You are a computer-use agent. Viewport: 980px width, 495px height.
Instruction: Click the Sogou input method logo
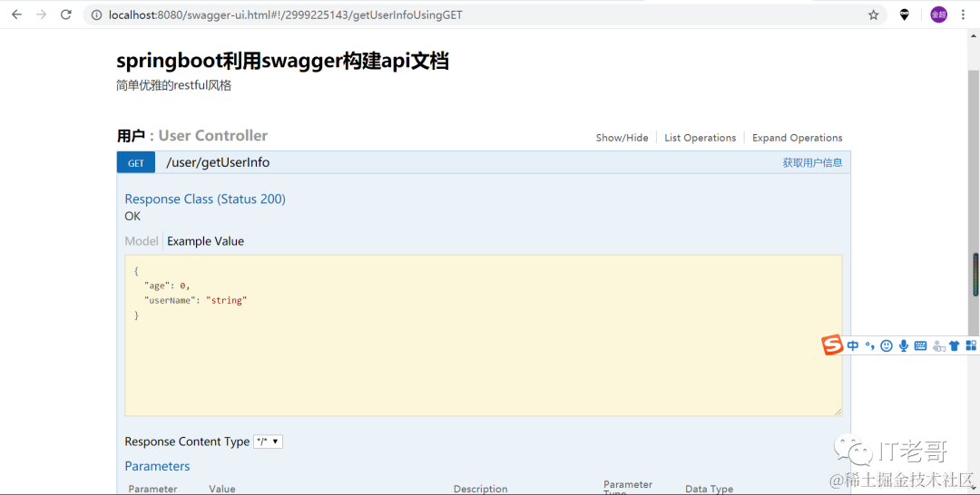(832, 345)
